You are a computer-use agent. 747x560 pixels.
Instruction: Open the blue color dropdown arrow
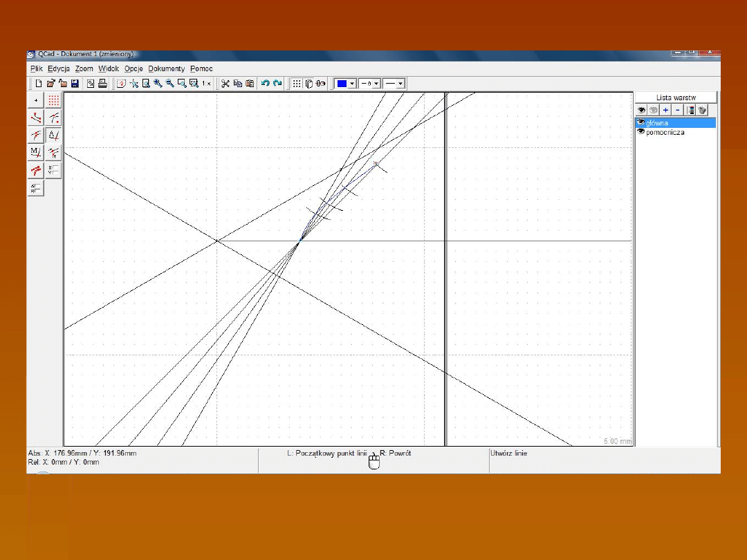tap(352, 84)
